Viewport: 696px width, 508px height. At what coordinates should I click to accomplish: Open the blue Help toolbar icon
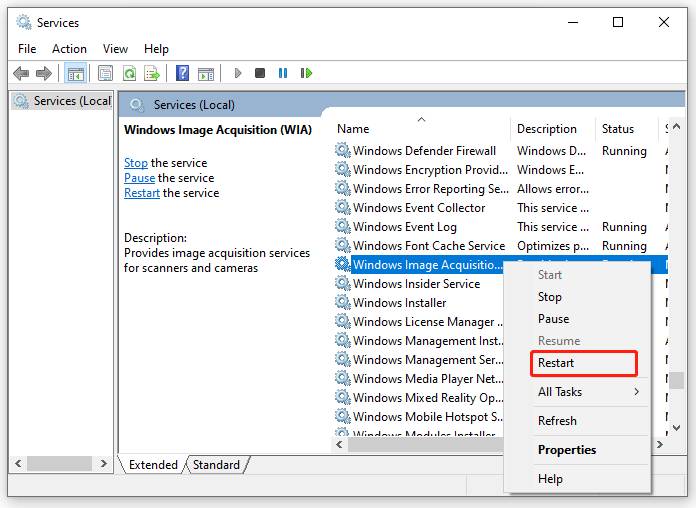182,73
